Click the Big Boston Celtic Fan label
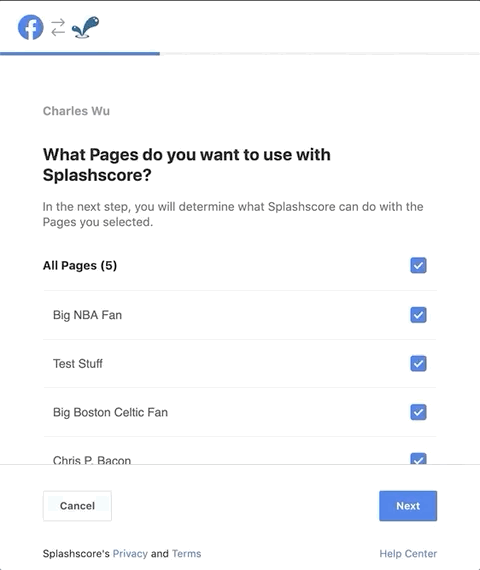The image size is (480, 570). [x=111, y=412]
